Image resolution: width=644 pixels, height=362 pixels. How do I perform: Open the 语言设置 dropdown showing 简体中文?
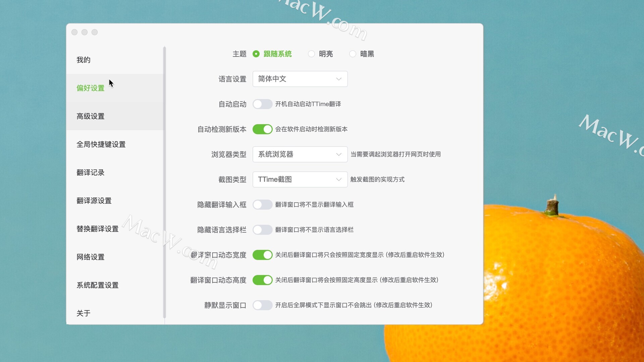coord(300,79)
